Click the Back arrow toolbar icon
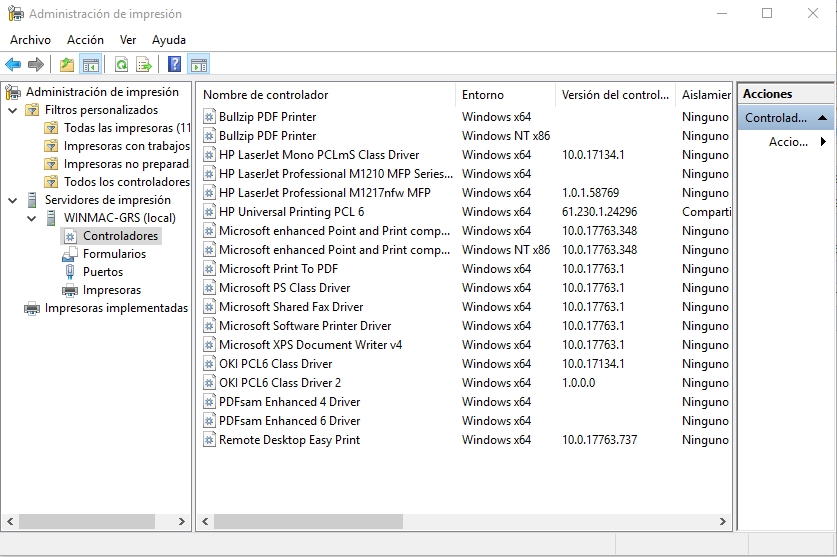This screenshot has width=837, height=557. [13, 65]
